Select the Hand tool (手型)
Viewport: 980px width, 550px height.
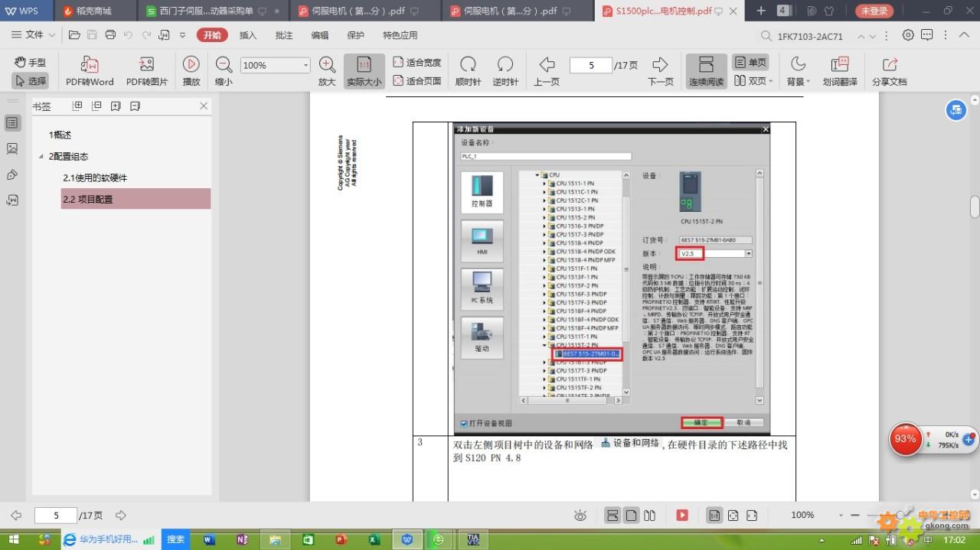(x=30, y=63)
